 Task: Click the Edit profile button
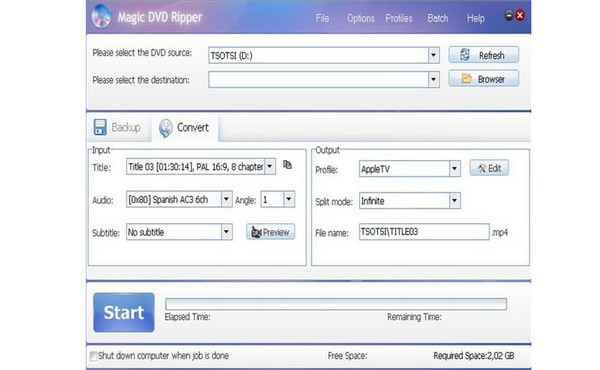[489, 168]
